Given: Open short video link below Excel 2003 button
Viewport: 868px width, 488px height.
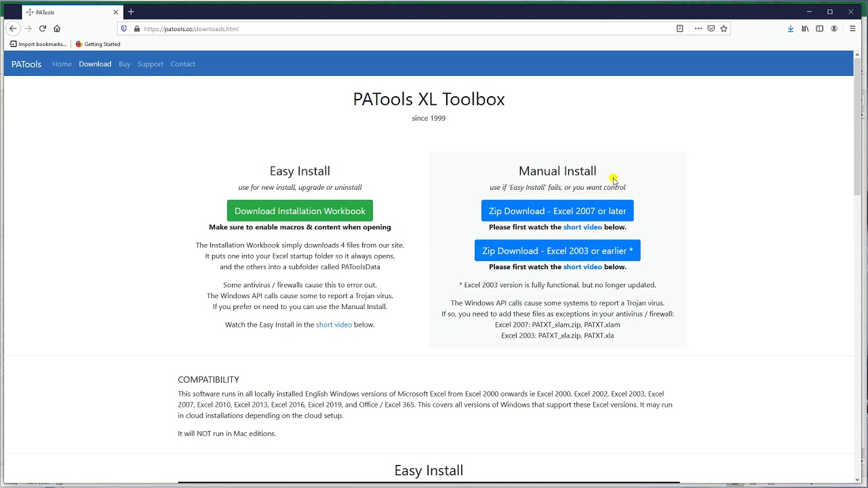Looking at the screenshot, I should pyautogui.click(x=583, y=267).
